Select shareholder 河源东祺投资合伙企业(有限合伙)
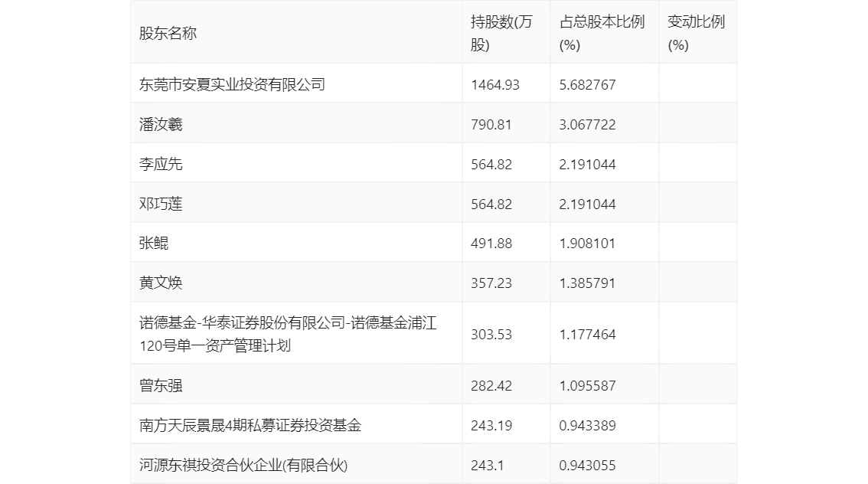Screen dimensions: 868x484 (x=243, y=465)
